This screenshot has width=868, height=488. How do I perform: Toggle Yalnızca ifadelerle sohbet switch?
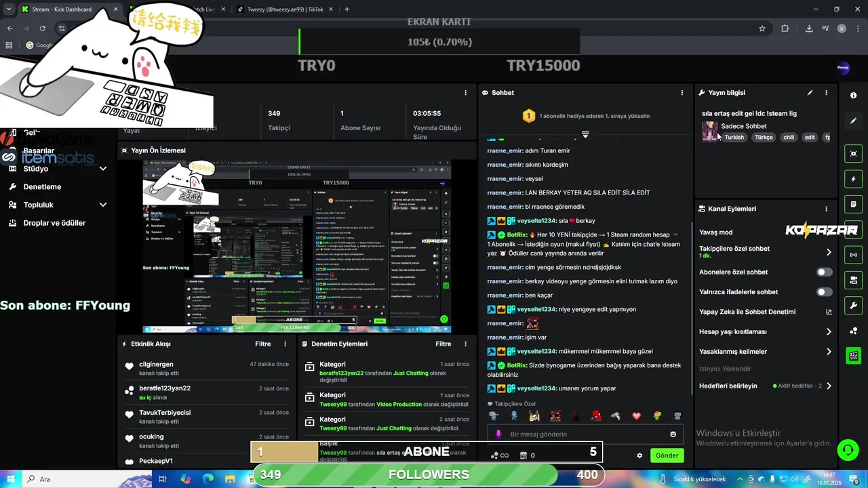click(824, 292)
